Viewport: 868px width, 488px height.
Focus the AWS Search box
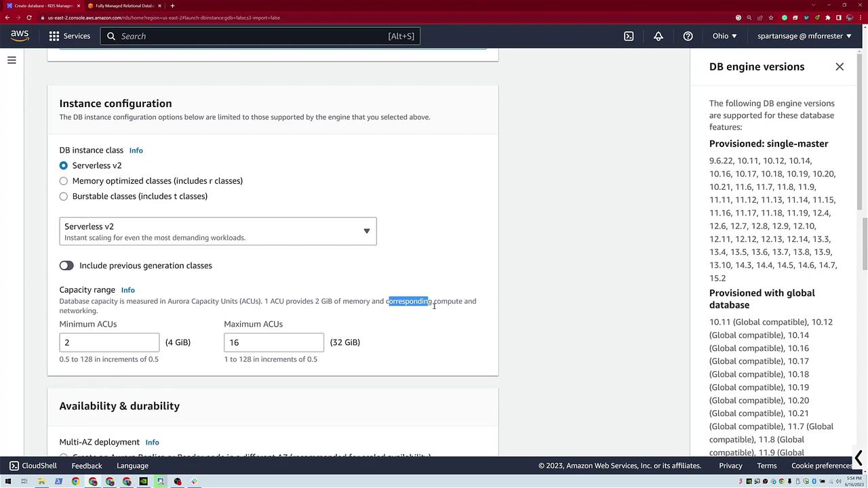click(260, 36)
